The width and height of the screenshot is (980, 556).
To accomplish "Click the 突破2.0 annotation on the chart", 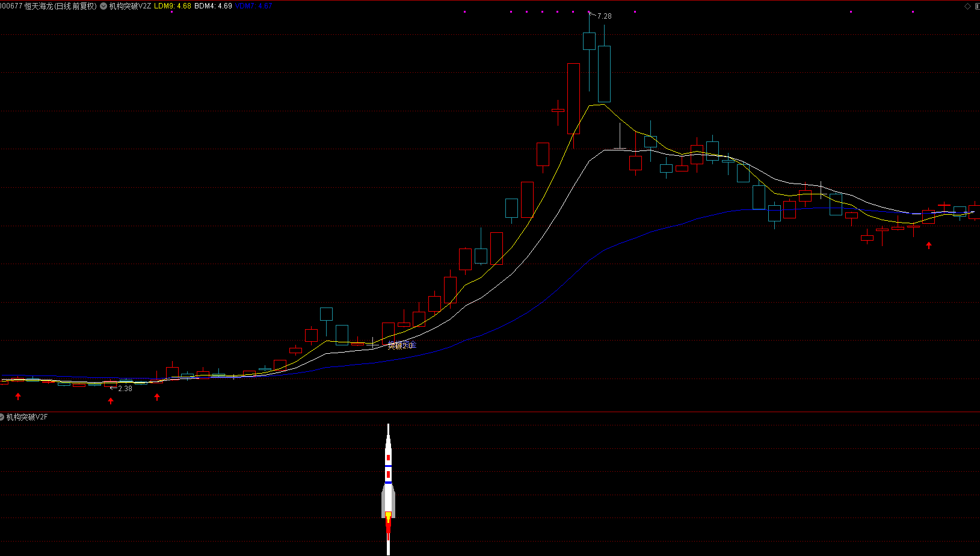I will click(401, 345).
